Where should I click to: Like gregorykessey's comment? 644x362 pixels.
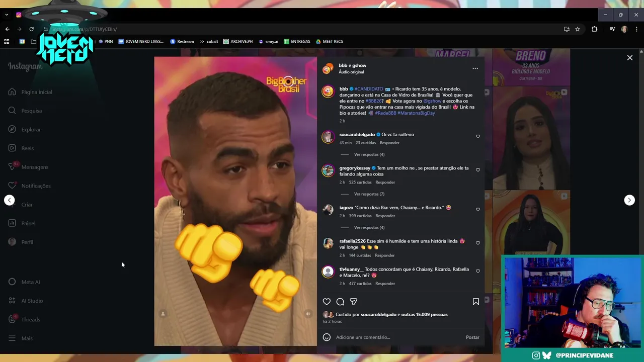click(x=478, y=170)
